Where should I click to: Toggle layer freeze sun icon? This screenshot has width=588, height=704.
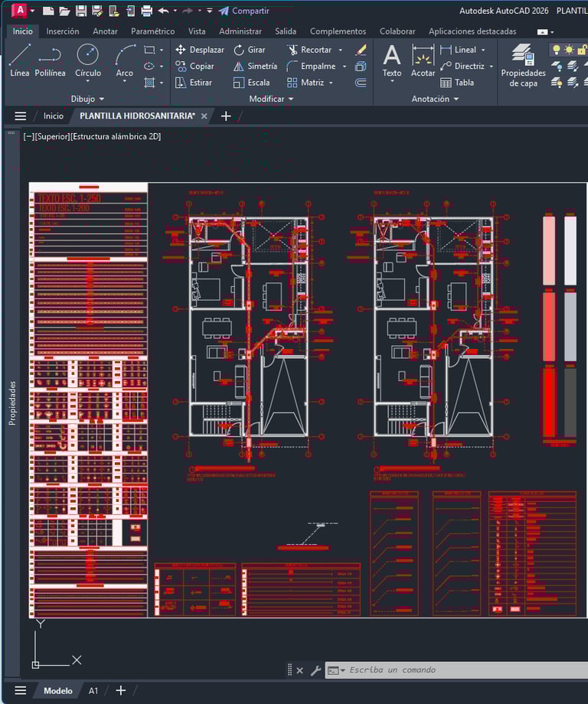click(x=569, y=50)
